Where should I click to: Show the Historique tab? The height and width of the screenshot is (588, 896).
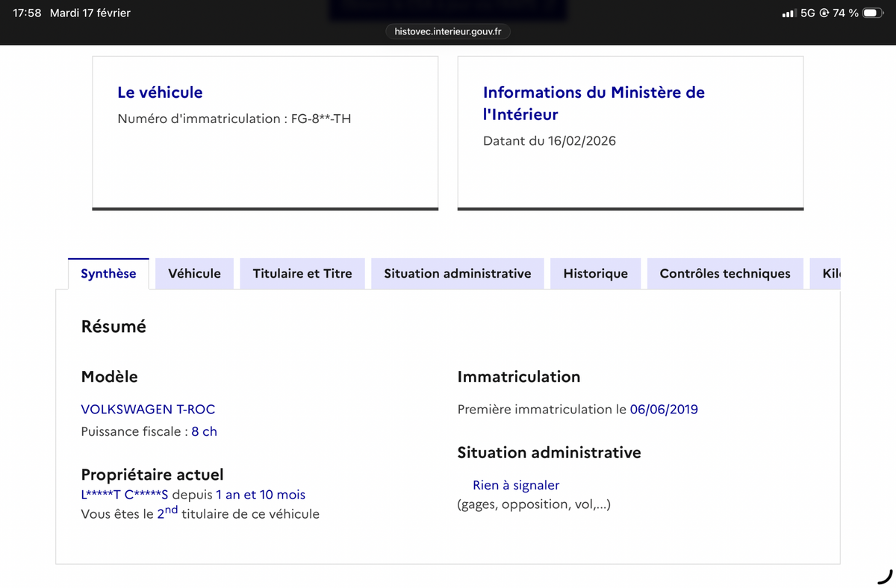point(595,274)
